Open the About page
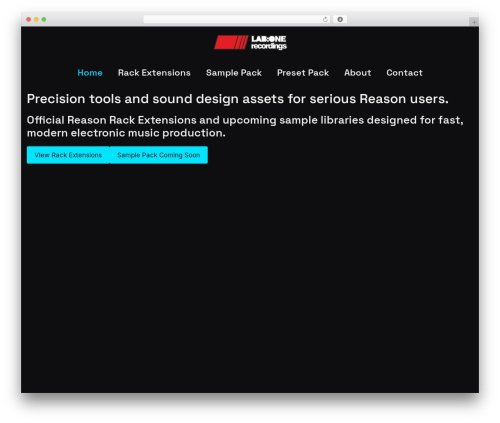This screenshot has width=500, height=423. (x=357, y=73)
